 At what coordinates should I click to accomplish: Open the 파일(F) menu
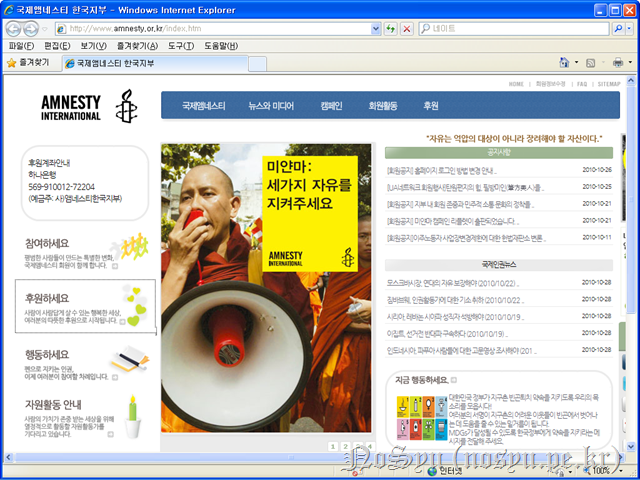click(x=21, y=46)
